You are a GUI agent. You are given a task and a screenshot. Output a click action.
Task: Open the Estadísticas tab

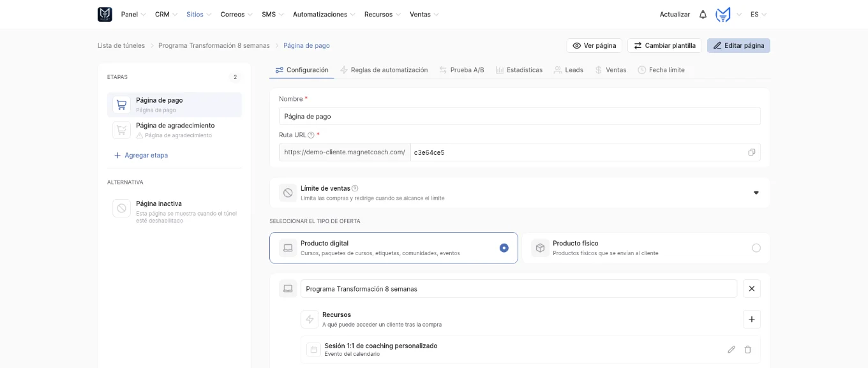pyautogui.click(x=519, y=70)
